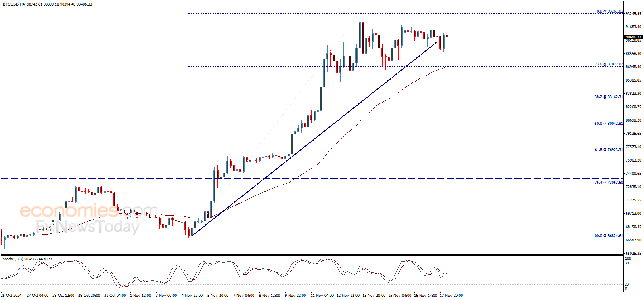Click the 9 Nov 22:00 time label
644x300 pixels.
coord(295,296)
